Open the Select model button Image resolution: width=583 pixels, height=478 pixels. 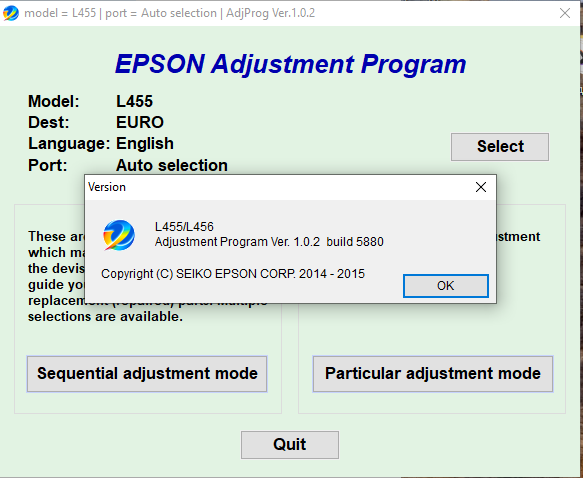500,147
